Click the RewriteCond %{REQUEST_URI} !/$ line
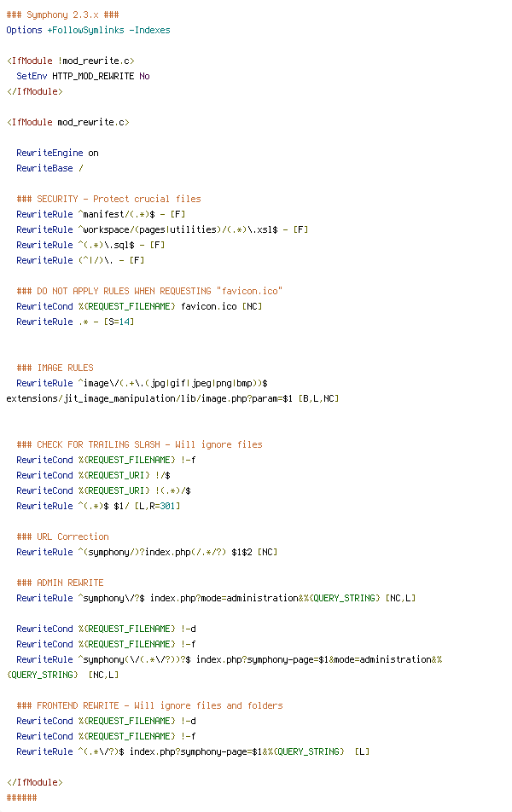 click(93, 475)
